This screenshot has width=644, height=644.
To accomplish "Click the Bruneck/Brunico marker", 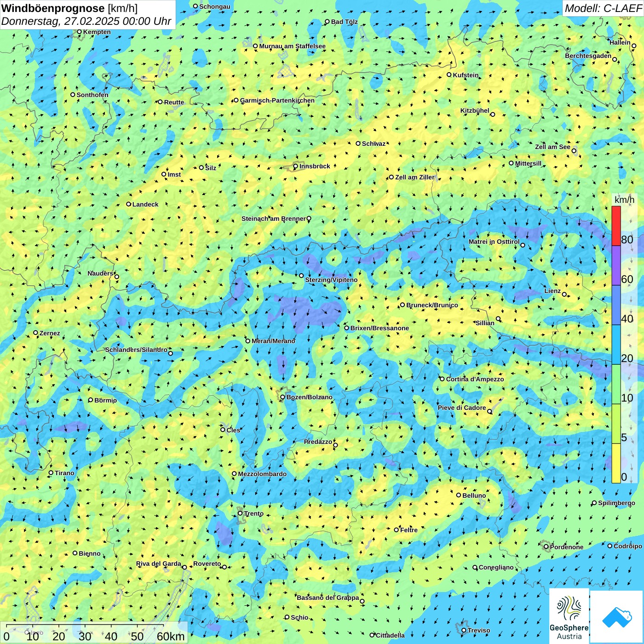I will [x=402, y=305].
